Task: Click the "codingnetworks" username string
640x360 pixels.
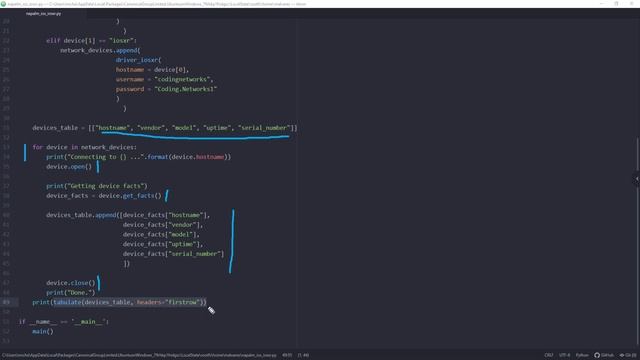Action: [x=182, y=79]
